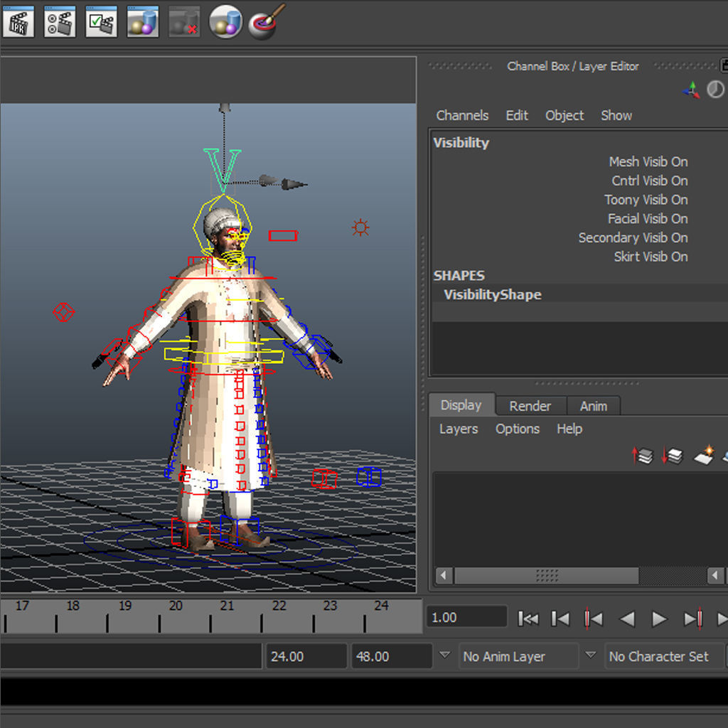The height and width of the screenshot is (728, 728).
Task: Step forward one key
Action: point(693,619)
